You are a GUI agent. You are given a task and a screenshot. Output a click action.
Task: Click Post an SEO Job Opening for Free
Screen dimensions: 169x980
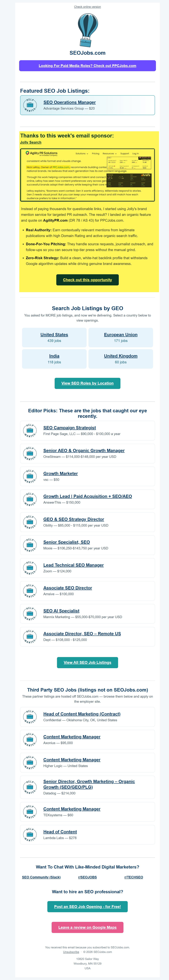pos(88,907)
